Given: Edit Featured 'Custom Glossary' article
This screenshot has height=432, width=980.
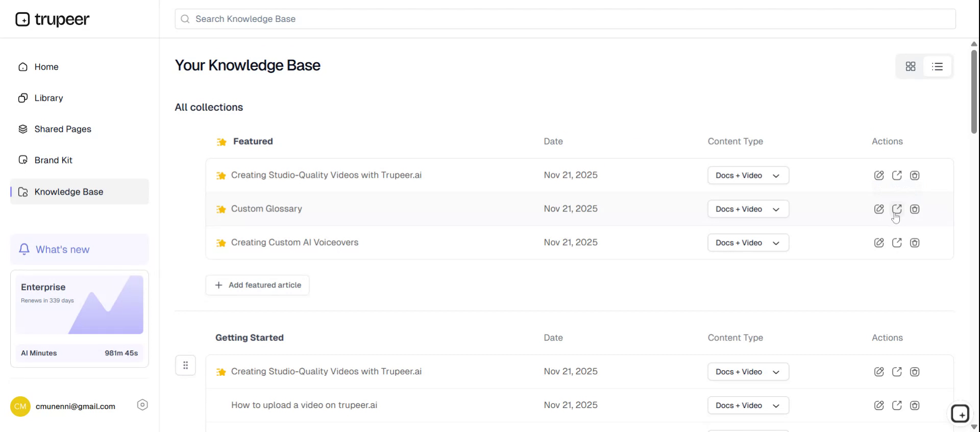Looking at the screenshot, I should click(x=879, y=209).
